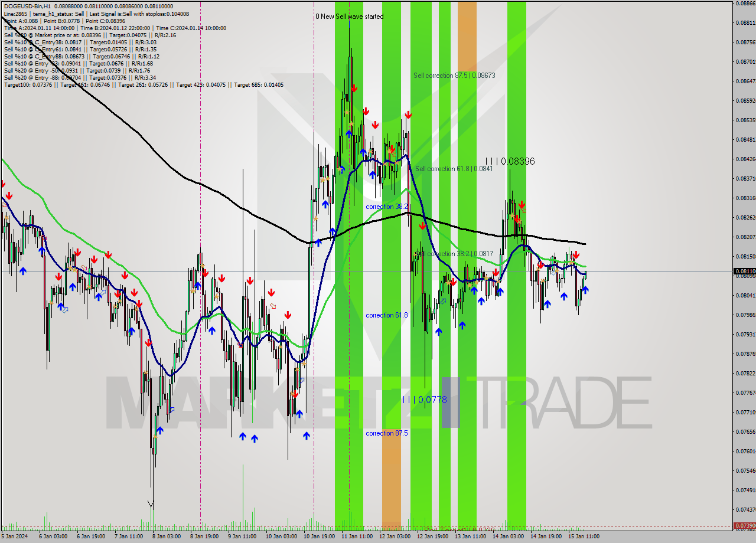756x543 pixels.
Task: Click the black current price tag 0.08110
Action: (744, 271)
